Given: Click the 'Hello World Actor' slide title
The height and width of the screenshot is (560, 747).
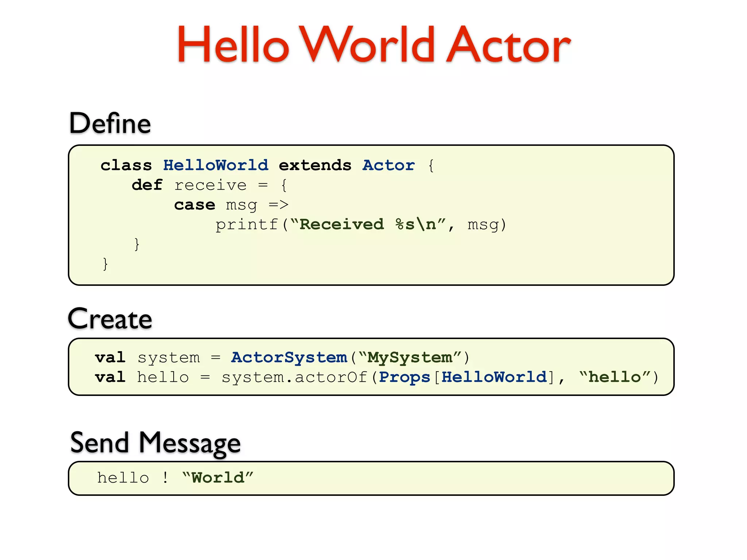Looking at the screenshot, I should (x=374, y=44).
